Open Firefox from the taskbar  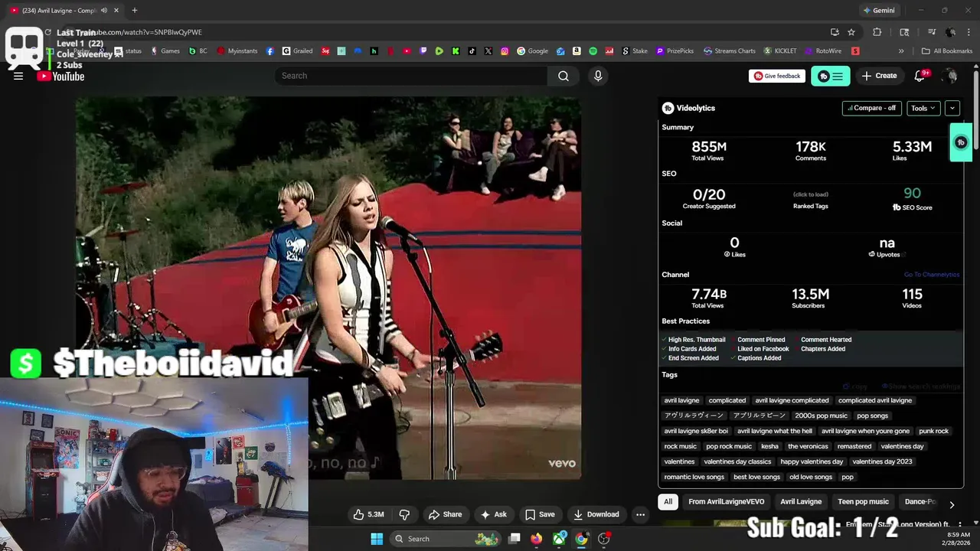point(537,539)
